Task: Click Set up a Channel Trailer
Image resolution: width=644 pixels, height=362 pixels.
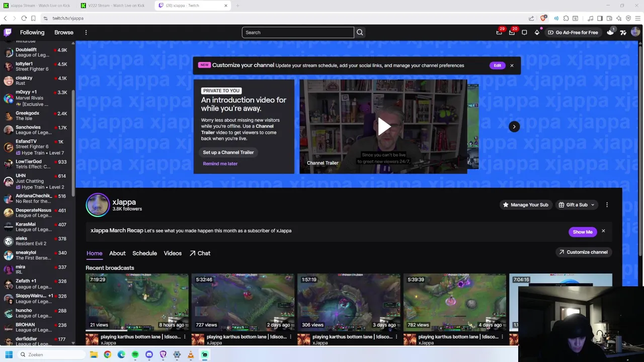Action: coord(228,152)
